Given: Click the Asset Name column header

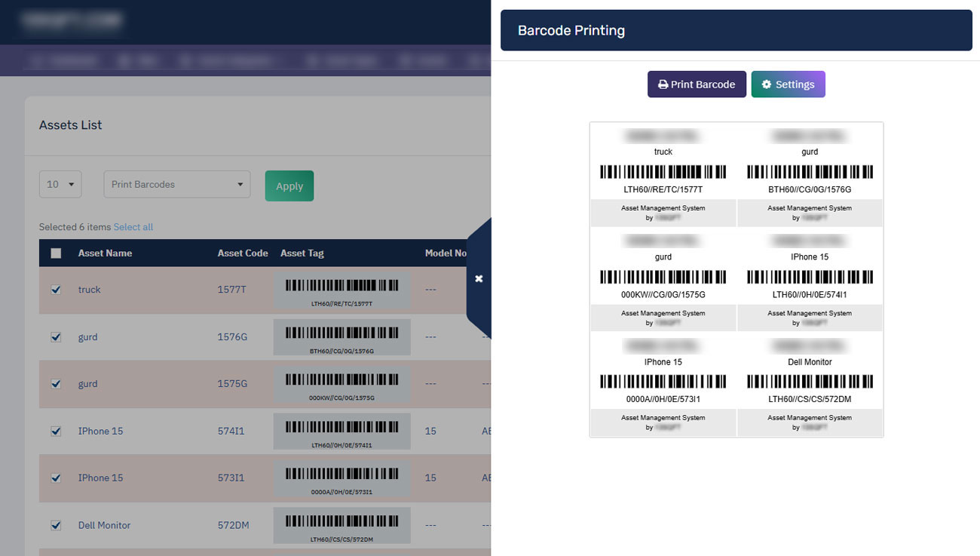Looking at the screenshot, I should click(105, 253).
